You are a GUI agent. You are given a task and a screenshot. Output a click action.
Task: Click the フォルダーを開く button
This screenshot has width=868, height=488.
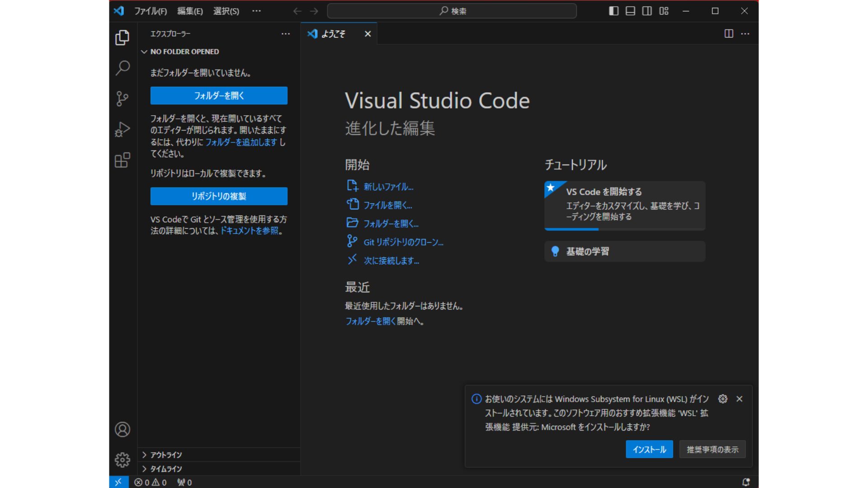coord(219,95)
